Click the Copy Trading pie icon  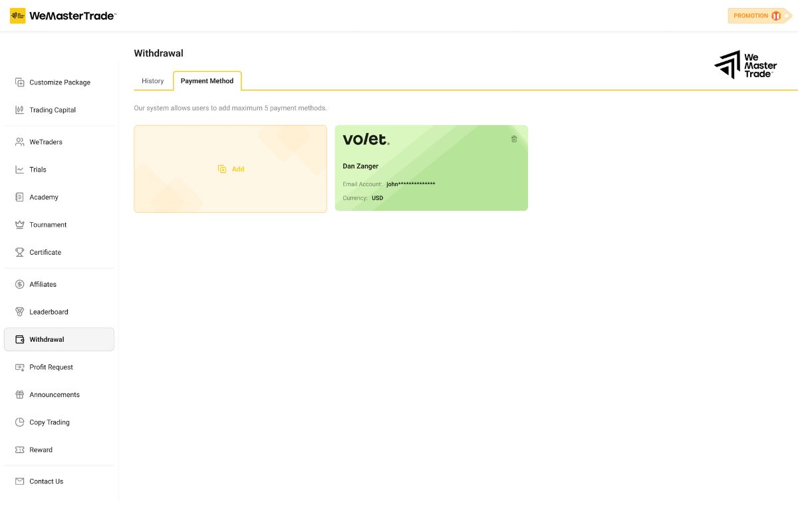(x=19, y=422)
